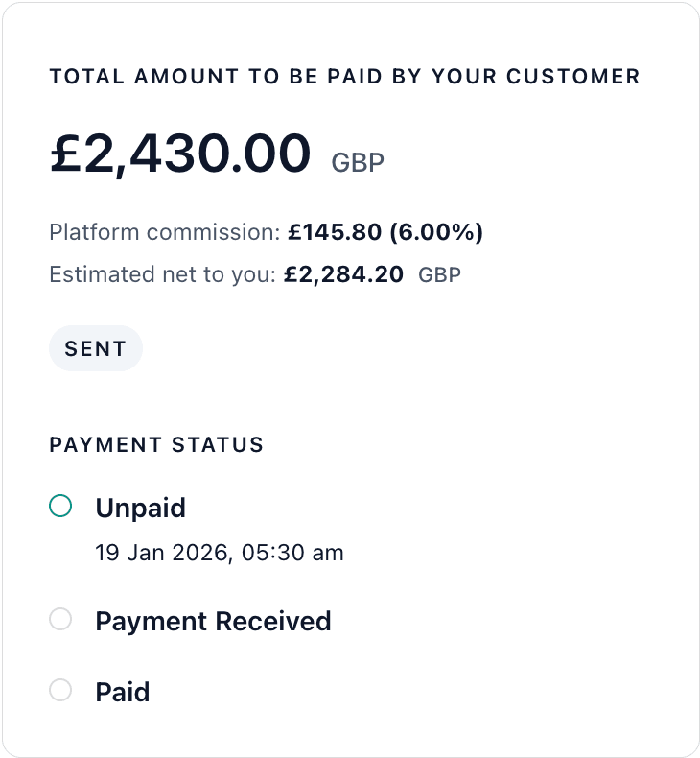Click the 'Estimated net to you:' label
The image size is (700, 758).
(x=163, y=275)
